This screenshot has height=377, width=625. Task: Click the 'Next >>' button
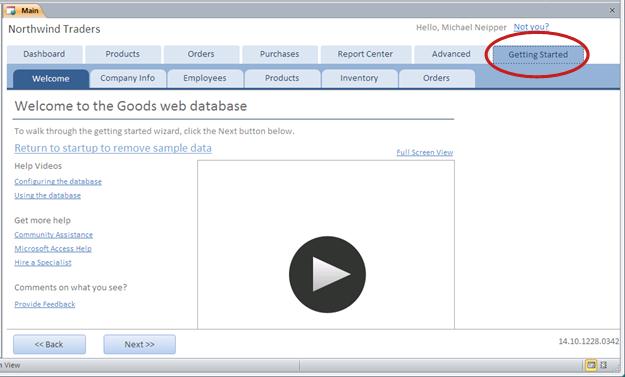pyautogui.click(x=140, y=344)
